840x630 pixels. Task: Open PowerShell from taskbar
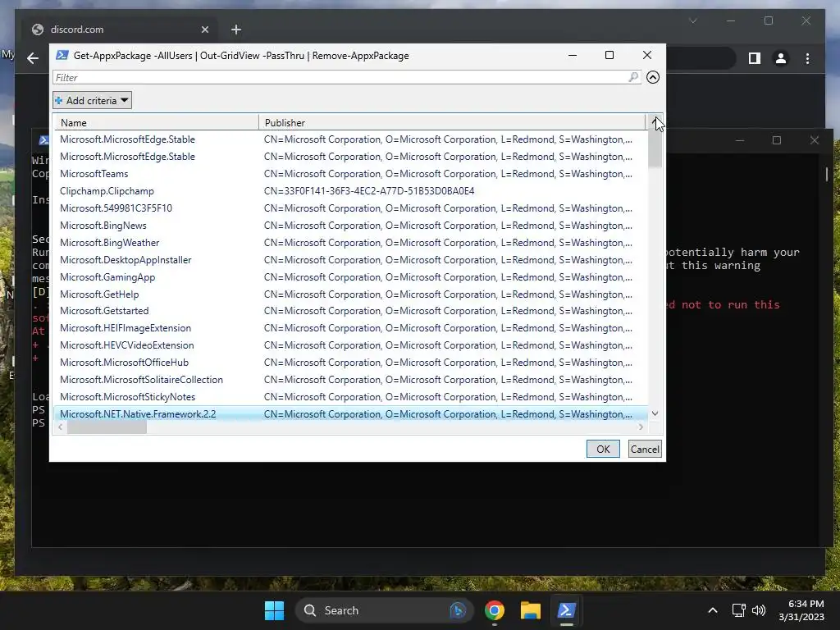tap(566, 610)
